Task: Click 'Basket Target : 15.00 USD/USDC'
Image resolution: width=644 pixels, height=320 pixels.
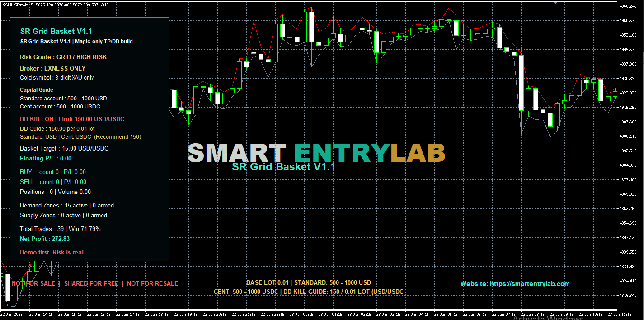Action: click(64, 149)
